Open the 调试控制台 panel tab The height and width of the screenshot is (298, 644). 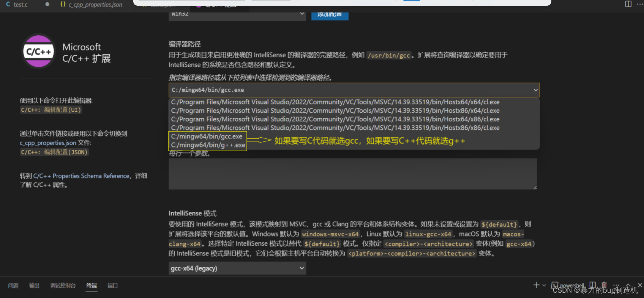click(63, 285)
